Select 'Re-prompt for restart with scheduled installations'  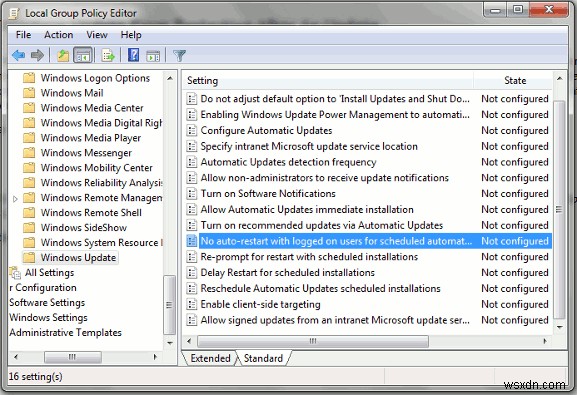coord(368,257)
